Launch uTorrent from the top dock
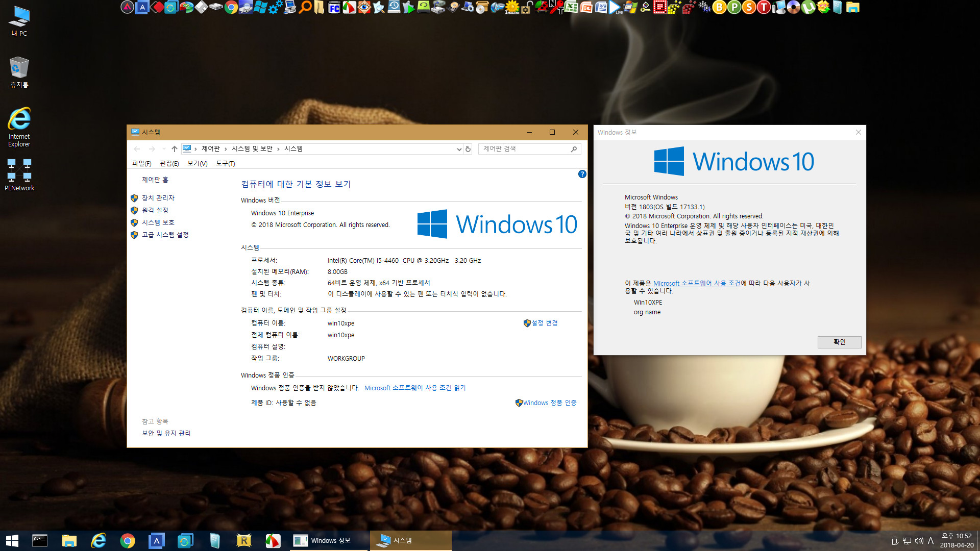This screenshot has height=551, width=980. click(x=808, y=7)
